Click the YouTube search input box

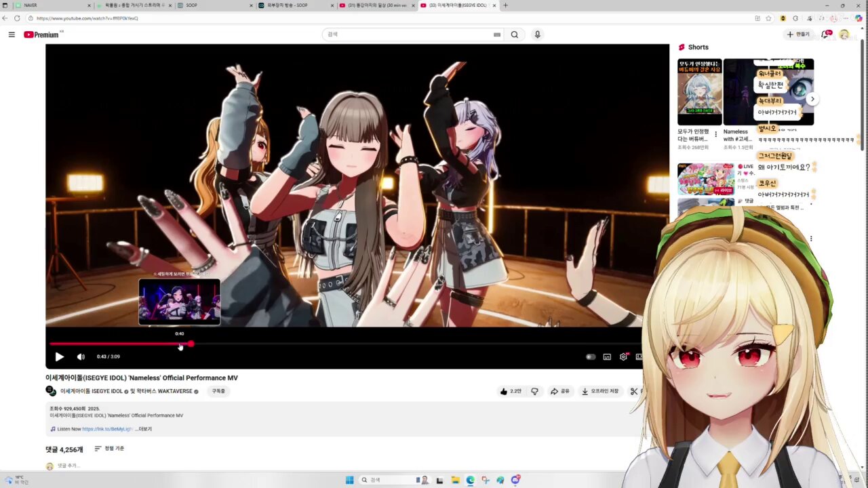410,35
